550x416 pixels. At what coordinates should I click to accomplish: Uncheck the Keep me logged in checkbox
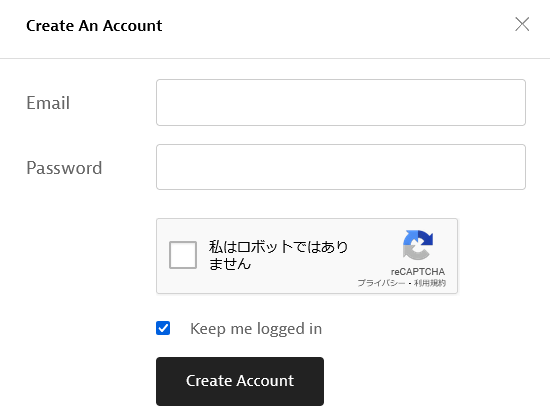tap(163, 328)
